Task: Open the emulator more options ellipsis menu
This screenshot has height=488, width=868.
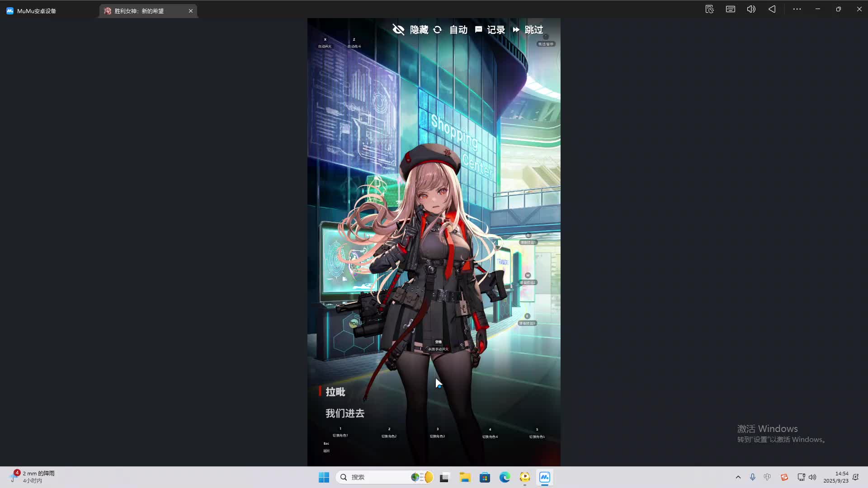Action: [x=797, y=9]
